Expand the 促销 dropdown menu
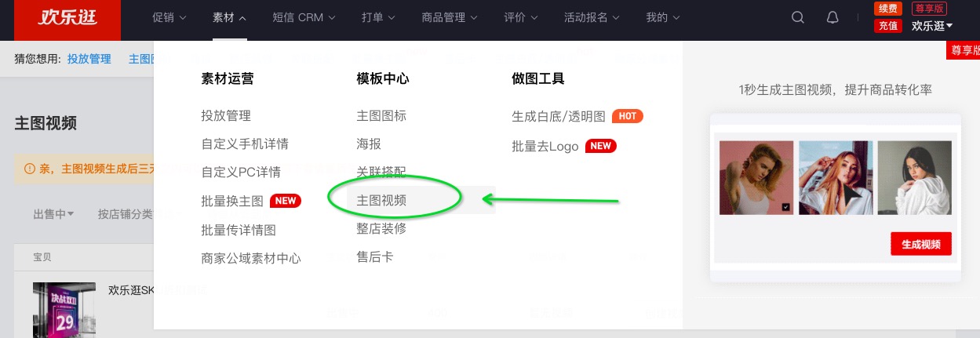 click(169, 17)
